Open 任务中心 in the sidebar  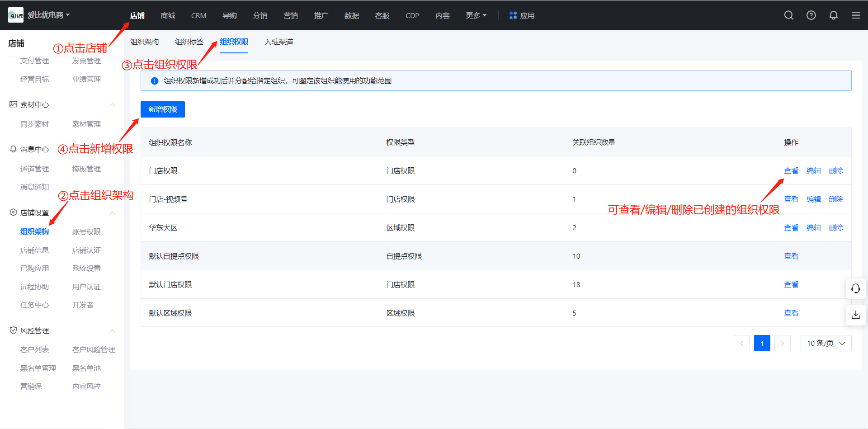(34, 305)
